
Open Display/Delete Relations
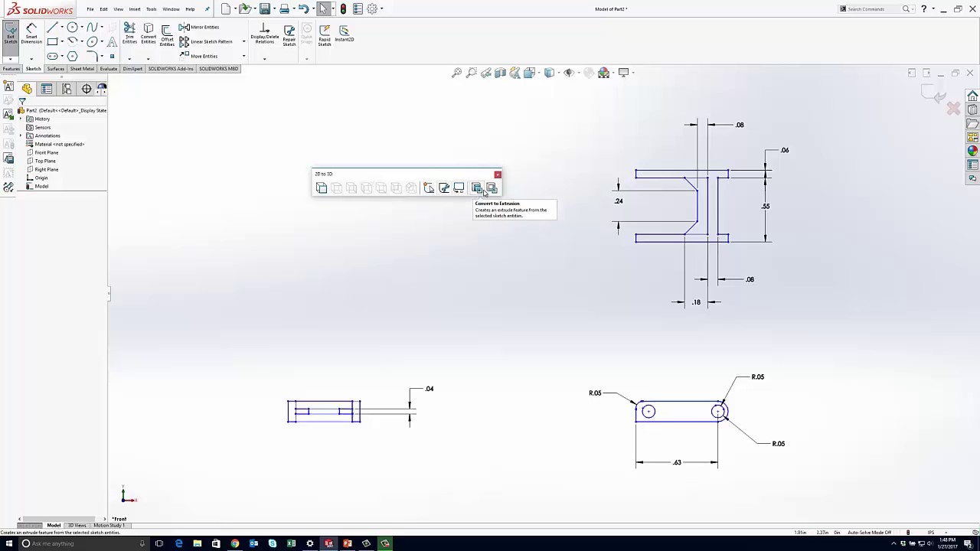(265, 34)
